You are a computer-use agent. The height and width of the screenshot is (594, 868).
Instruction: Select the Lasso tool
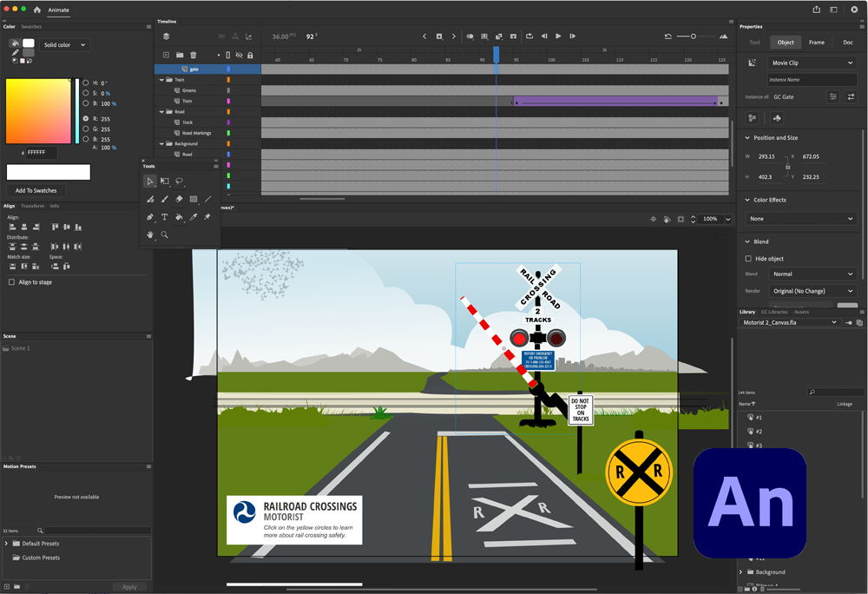coord(180,181)
